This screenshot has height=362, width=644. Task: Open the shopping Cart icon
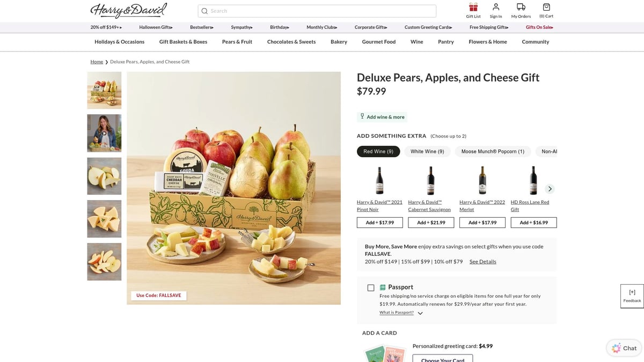click(546, 8)
